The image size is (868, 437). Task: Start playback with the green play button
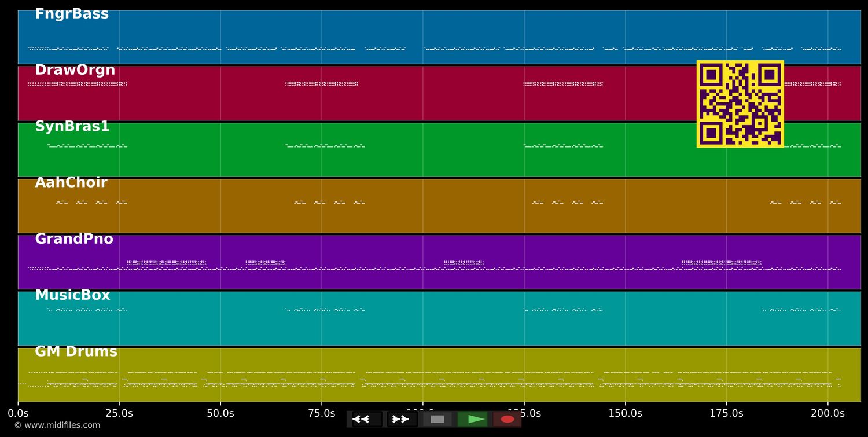tap(472, 419)
